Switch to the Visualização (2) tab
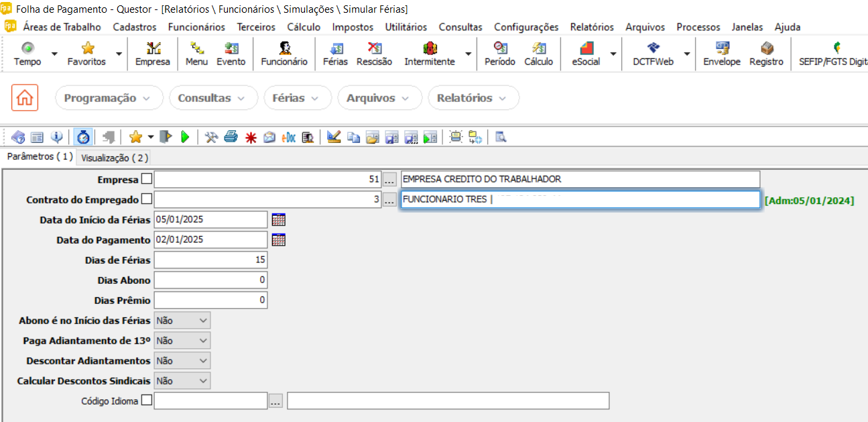Screen dimensions: 868x422 (x=113, y=158)
